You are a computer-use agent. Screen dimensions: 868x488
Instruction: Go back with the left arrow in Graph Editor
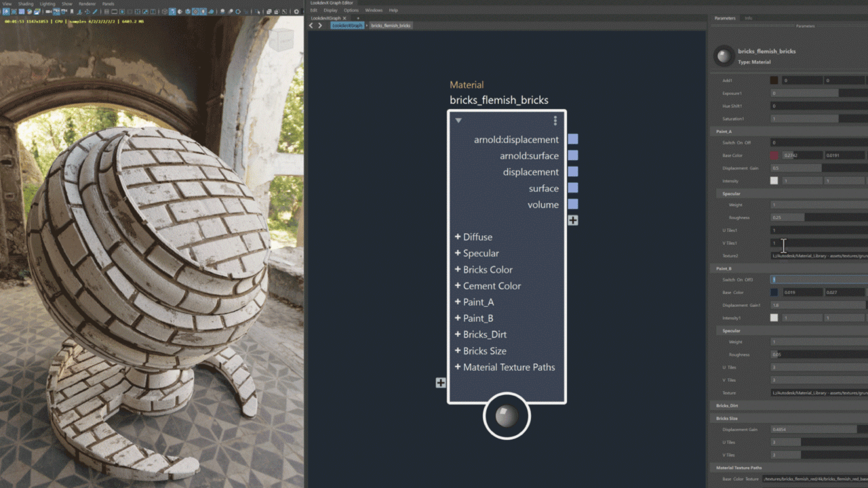click(311, 25)
